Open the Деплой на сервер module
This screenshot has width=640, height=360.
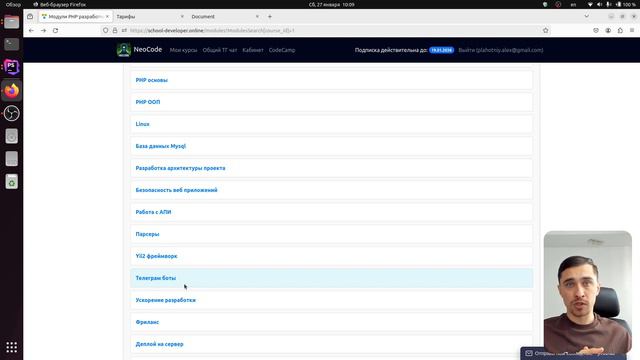331,344
